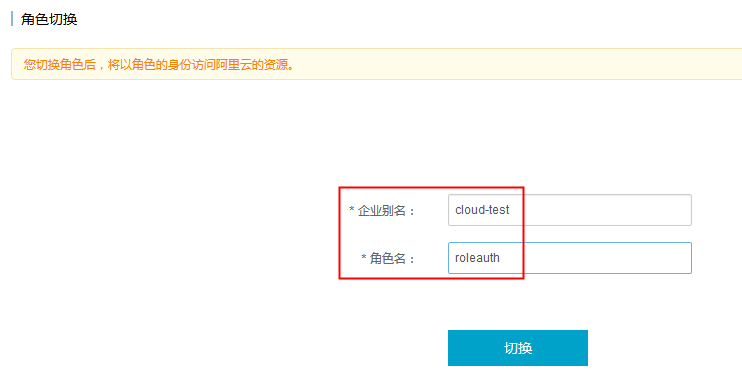The image size is (742, 379).
Task: Place cursor on the roleauth text
Action: (x=477, y=258)
